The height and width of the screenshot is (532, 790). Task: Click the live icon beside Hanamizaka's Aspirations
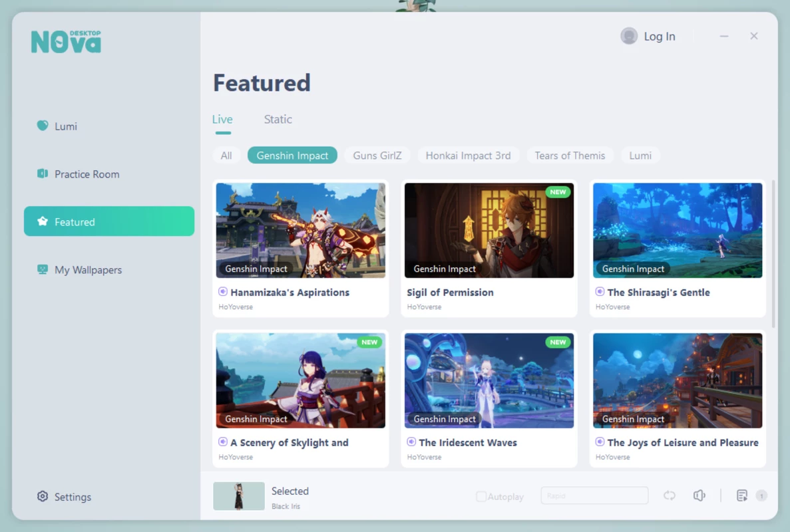(223, 291)
